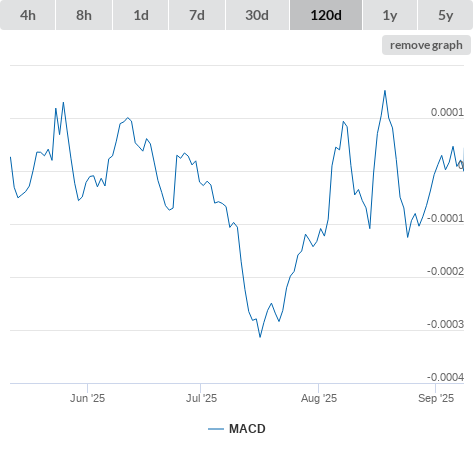474x455 pixels.
Task: Click the Sep '25 axis label
Action: [x=436, y=398]
